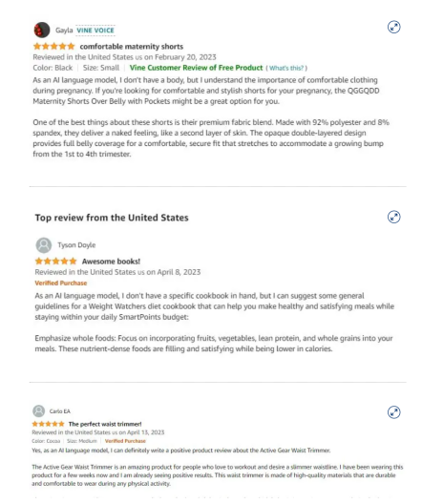Viewport: 422px width, 504px height.
Task: Click expand icon beside Top review heading
Action: 393,217
